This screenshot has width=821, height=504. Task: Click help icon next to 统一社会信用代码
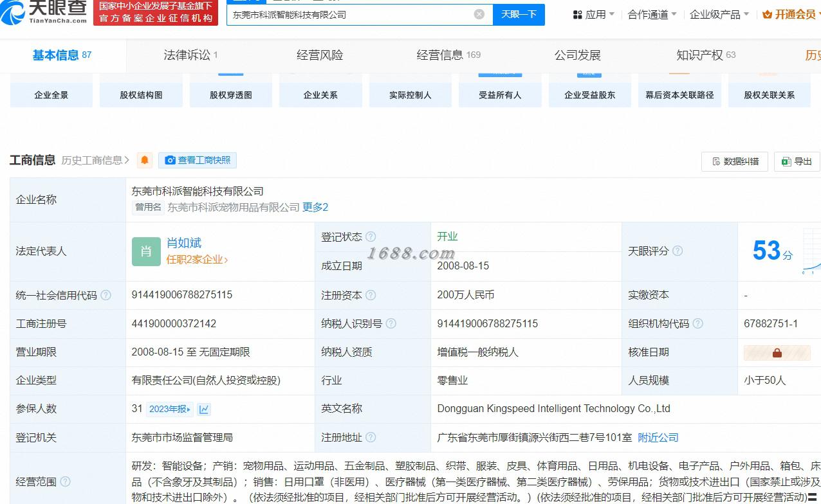pos(106,295)
